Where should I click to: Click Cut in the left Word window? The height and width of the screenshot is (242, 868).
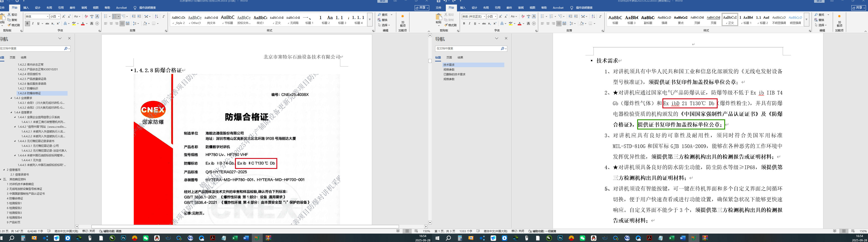13,15
